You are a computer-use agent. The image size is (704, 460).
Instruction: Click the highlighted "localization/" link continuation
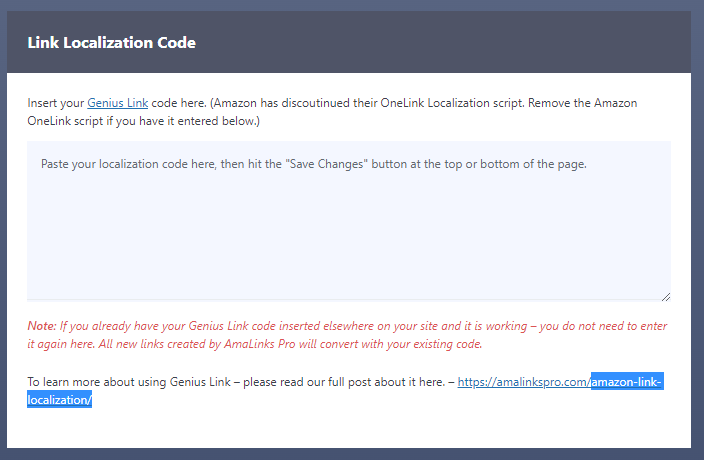pos(59,400)
